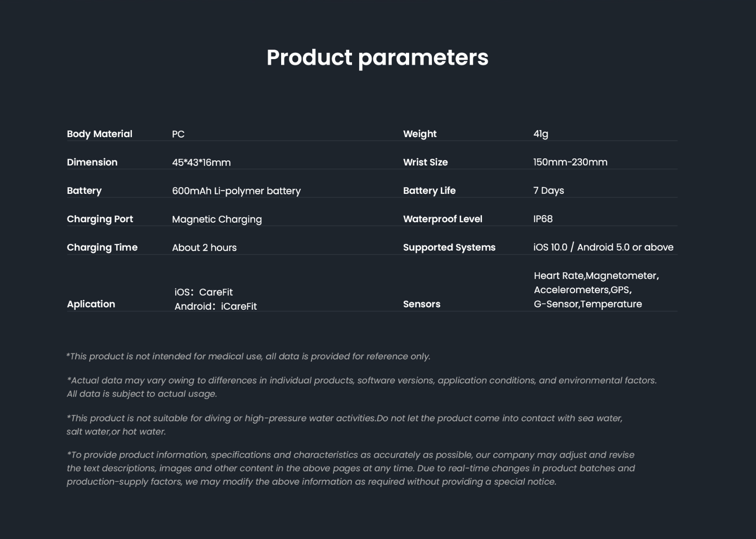Click the Aplication row label
Screen dimensions: 756x539
(91, 304)
